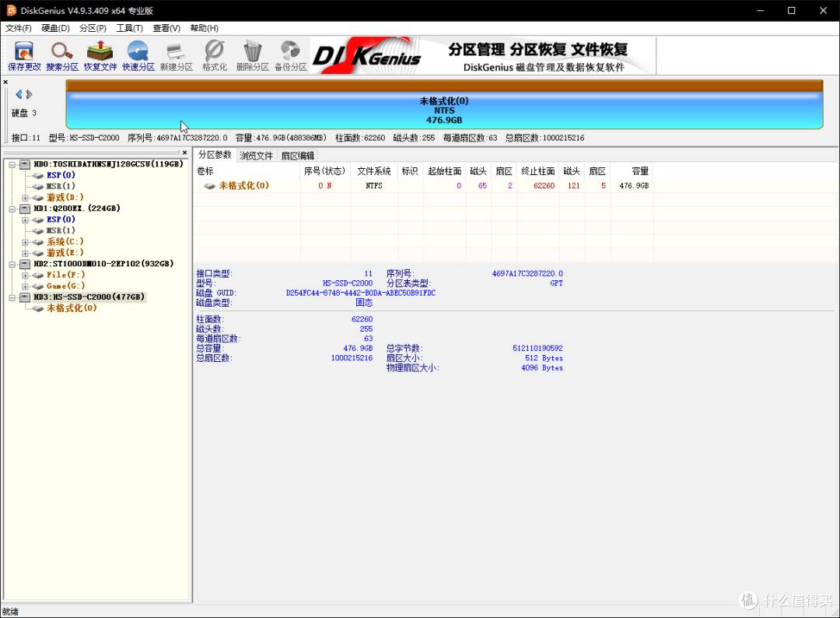Click the 终止柱面 column header
This screenshot has width=840, height=618.
pos(538,171)
